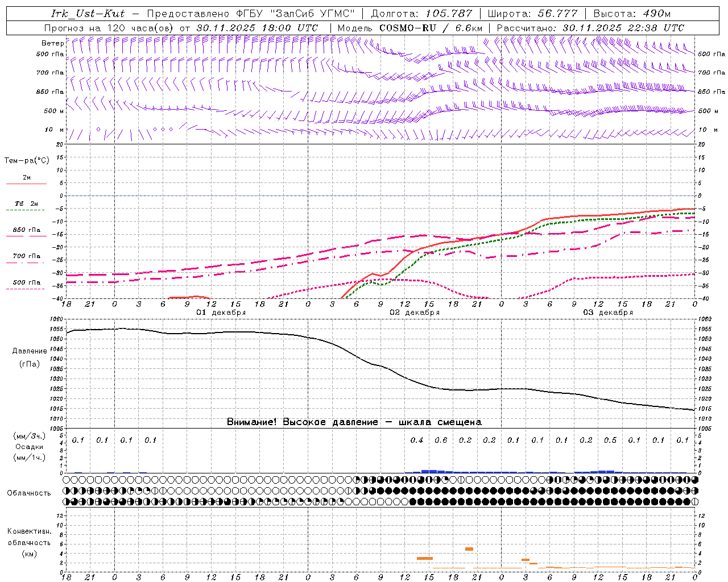Select the (мм/1ч.) precipitation unit label
The image size is (728, 582).
tap(30, 458)
